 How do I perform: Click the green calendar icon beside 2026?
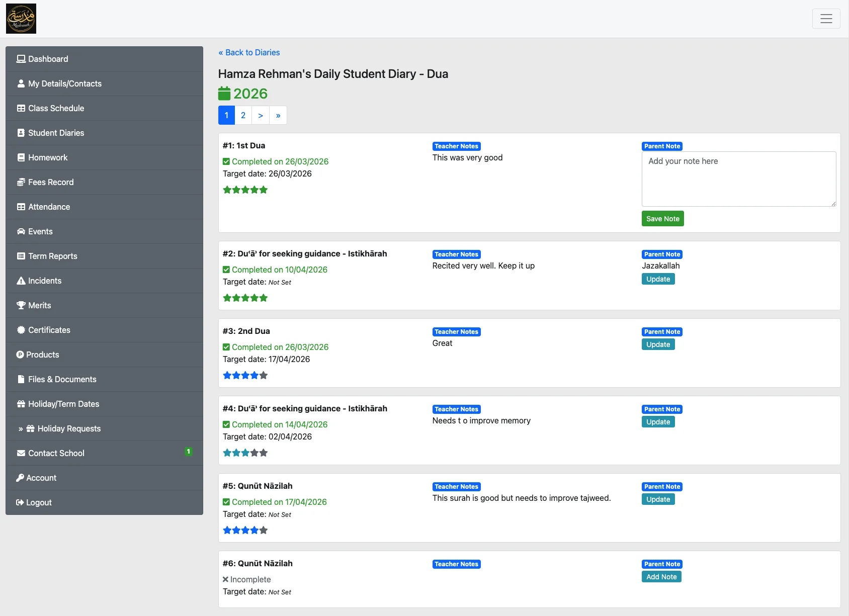pyautogui.click(x=224, y=94)
